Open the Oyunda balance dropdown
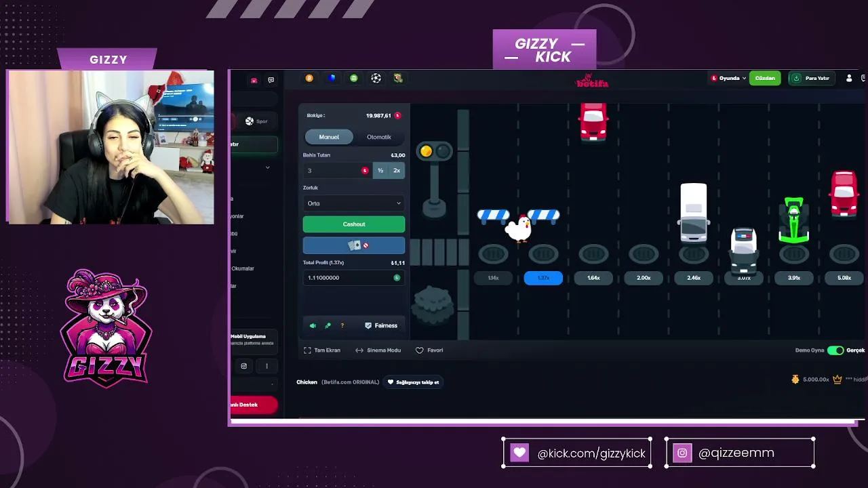Image resolution: width=868 pixels, height=488 pixels. pos(728,79)
